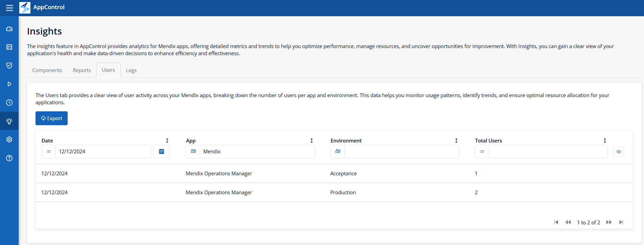Click Mendix Operations Manager in Acceptance row
This screenshot has width=644, height=245.
point(219,174)
